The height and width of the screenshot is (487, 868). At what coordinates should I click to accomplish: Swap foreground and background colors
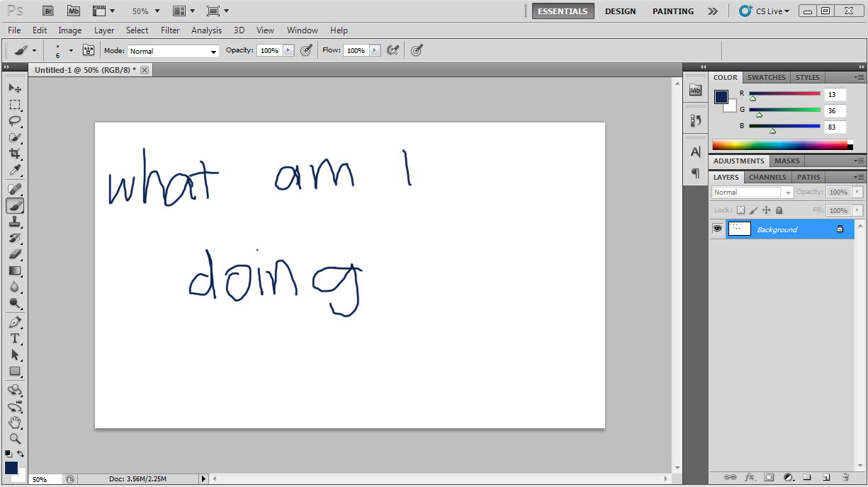coord(21,454)
